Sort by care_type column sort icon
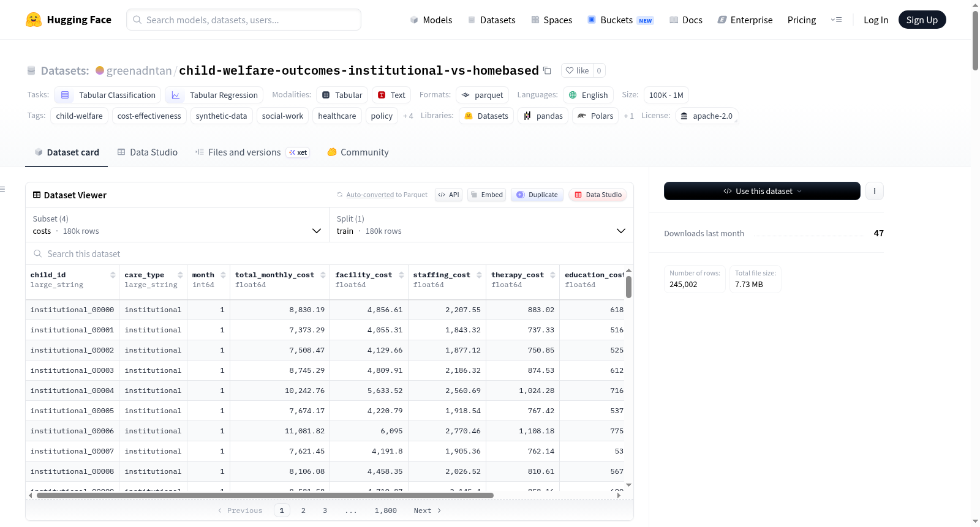This screenshot has width=980, height=527. tap(180, 275)
